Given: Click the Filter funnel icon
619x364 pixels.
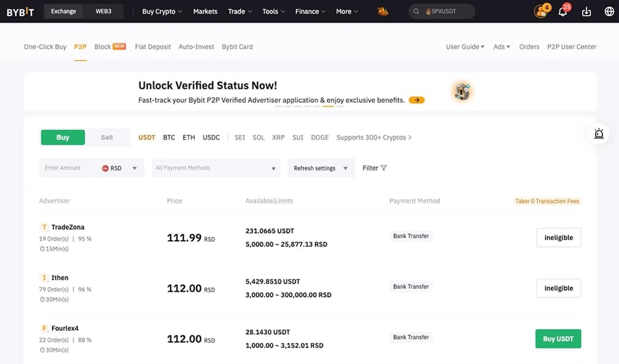Looking at the screenshot, I should [x=384, y=168].
